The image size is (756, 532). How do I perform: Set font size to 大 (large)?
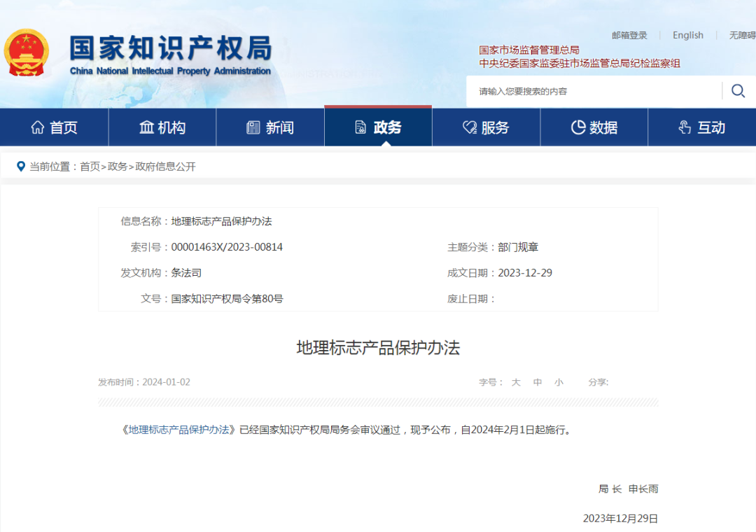516,382
